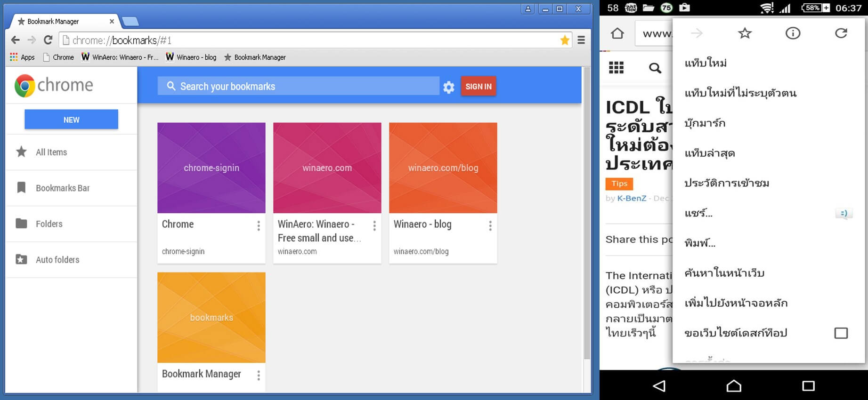Open Apps shortcut in bookmarks bar
The width and height of the screenshot is (868, 400).
(22, 57)
